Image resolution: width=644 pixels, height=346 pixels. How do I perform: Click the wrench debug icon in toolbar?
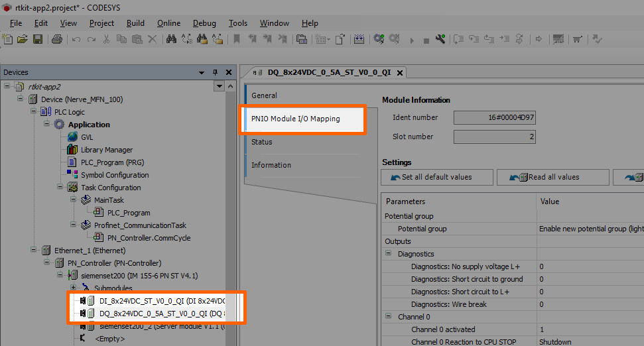point(441,40)
